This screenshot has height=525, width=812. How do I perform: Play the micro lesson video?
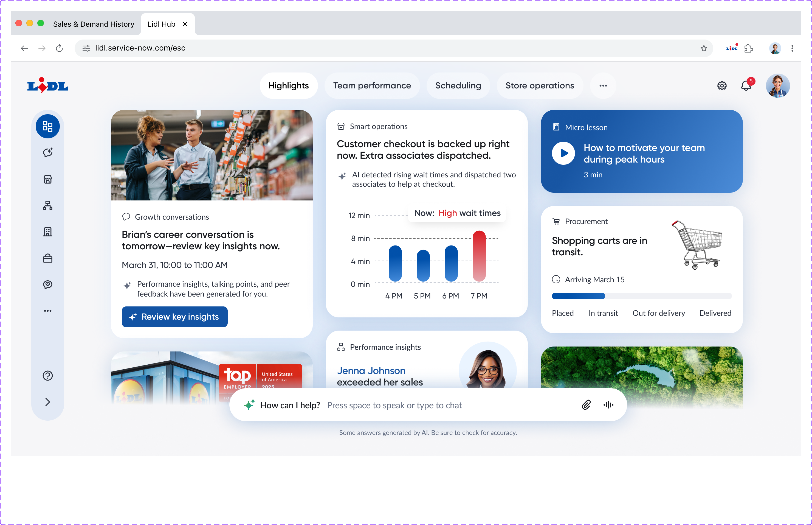(563, 153)
